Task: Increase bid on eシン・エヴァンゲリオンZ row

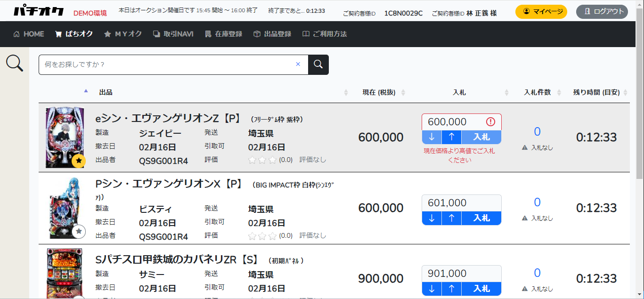Action: coord(452,137)
